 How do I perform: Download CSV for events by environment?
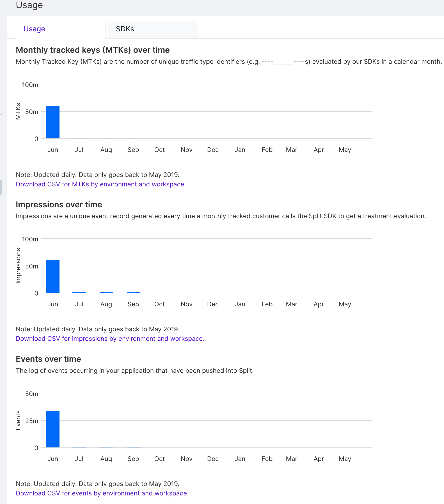click(x=102, y=493)
